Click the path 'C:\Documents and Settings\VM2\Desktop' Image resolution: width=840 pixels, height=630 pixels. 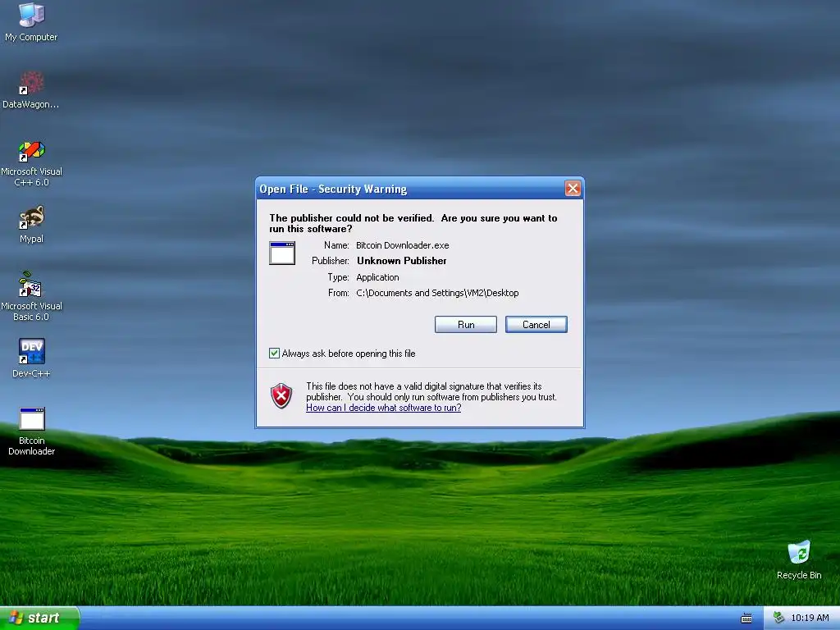tap(437, 293)
